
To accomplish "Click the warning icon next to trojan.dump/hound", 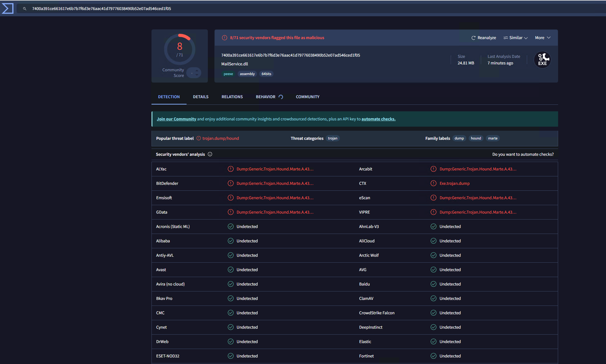I will pos(198,138).
